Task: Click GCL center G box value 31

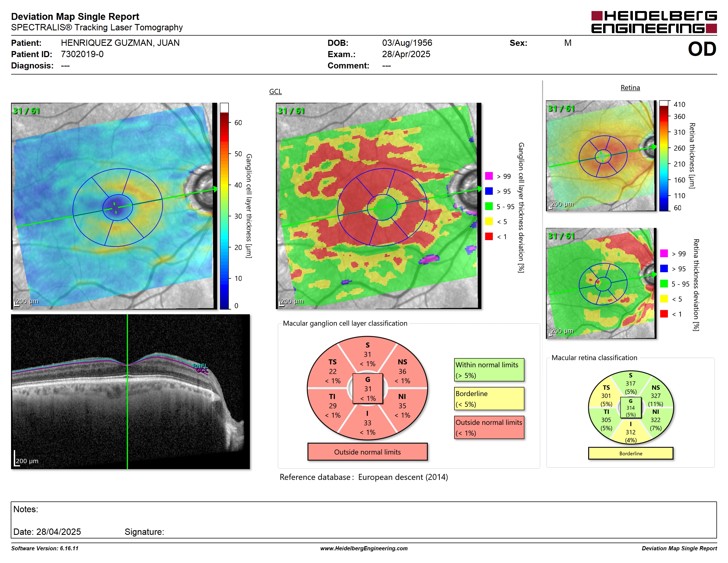Action: pos(368,389)
